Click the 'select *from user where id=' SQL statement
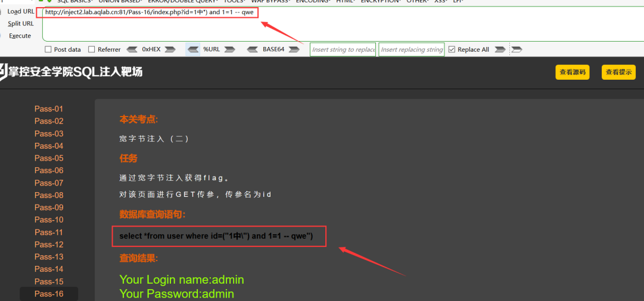This screenshot has height=301, width=644. (216, 236)
